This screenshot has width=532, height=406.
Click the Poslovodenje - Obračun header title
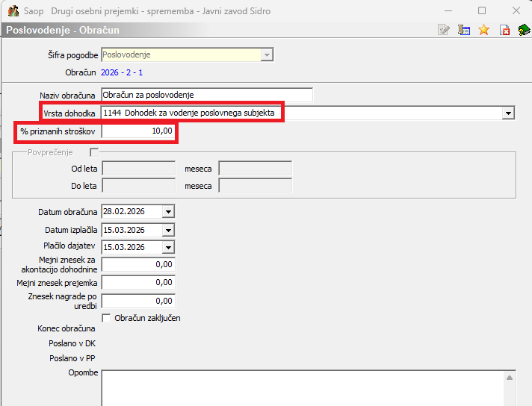coord(63,30)
